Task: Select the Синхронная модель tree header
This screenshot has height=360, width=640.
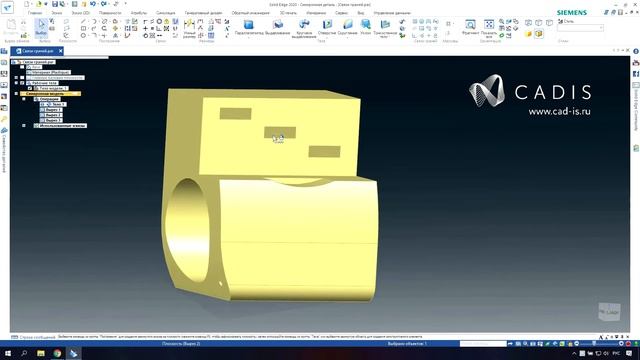Action: [51, 93]
